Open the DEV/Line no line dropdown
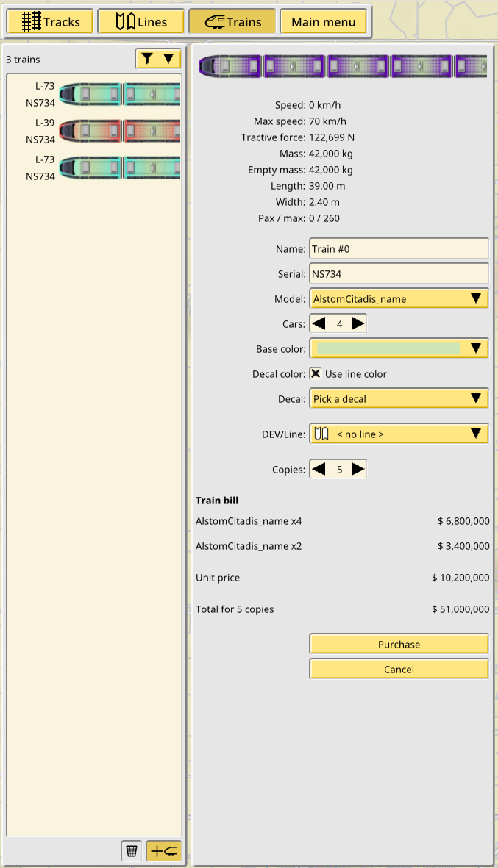Viewport: 498px width, 868px height. (x=399, y=434)
